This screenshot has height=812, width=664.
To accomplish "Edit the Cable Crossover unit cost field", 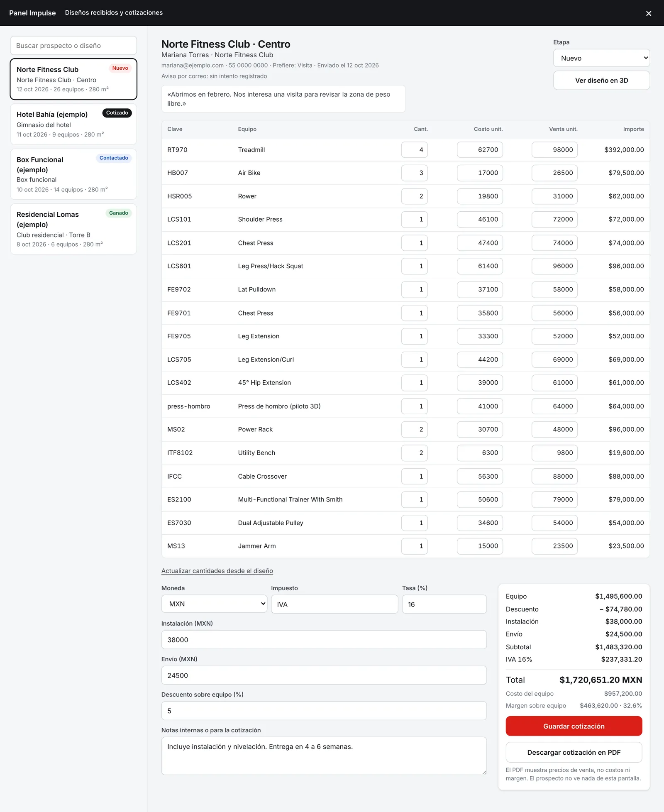I will (x=480, y=476).
